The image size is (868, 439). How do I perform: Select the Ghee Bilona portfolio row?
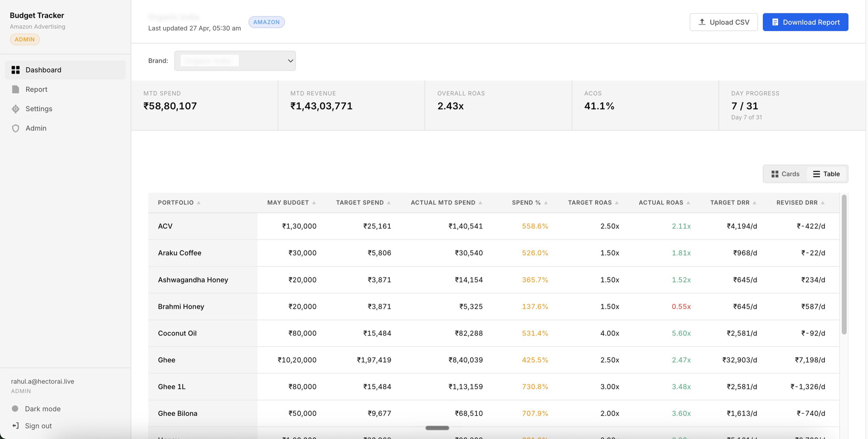(494, 413)
